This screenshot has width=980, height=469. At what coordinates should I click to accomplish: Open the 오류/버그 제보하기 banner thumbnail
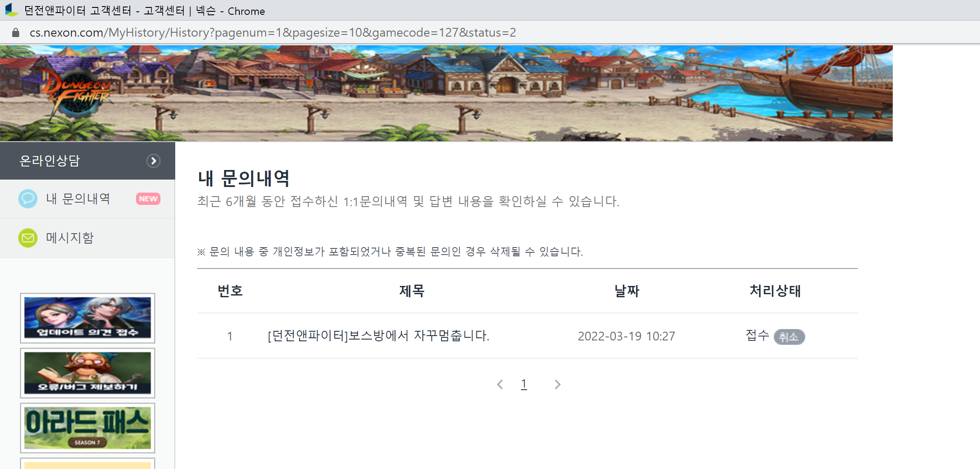88,373
